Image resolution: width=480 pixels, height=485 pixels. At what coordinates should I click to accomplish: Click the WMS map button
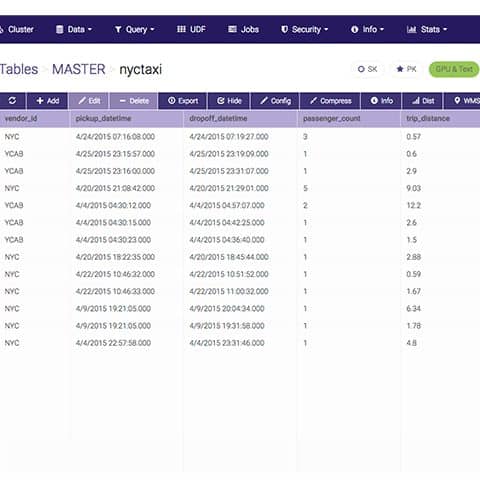pos(462,101)
